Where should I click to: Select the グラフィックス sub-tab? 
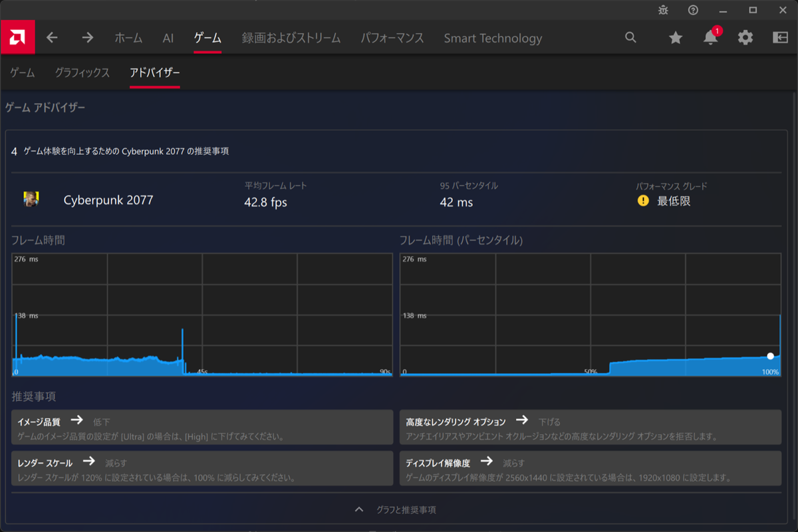(82, 73)
